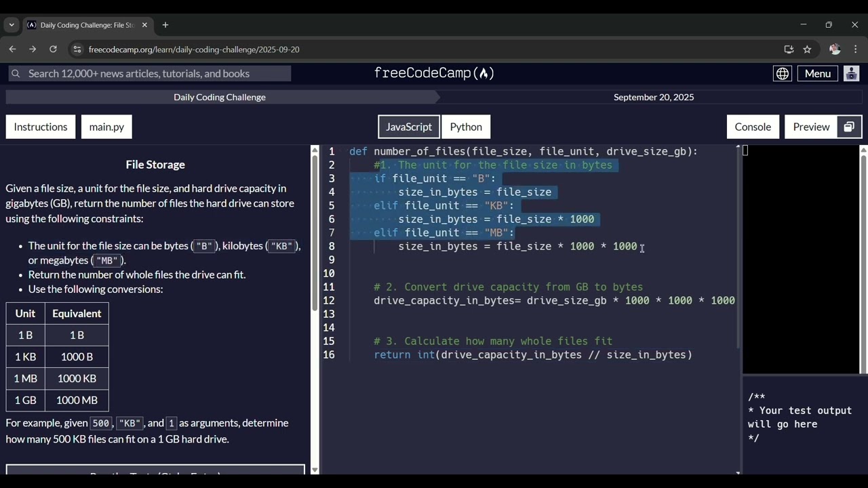The width and height of the screenshot is (868, 488).
Task: Open the preview in a new window icon
Action: pos(849,127)
